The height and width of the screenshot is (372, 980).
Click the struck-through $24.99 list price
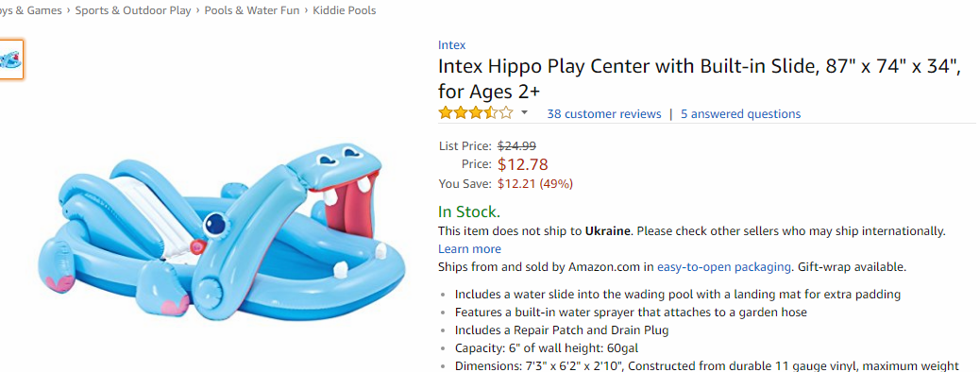point(516,146)
